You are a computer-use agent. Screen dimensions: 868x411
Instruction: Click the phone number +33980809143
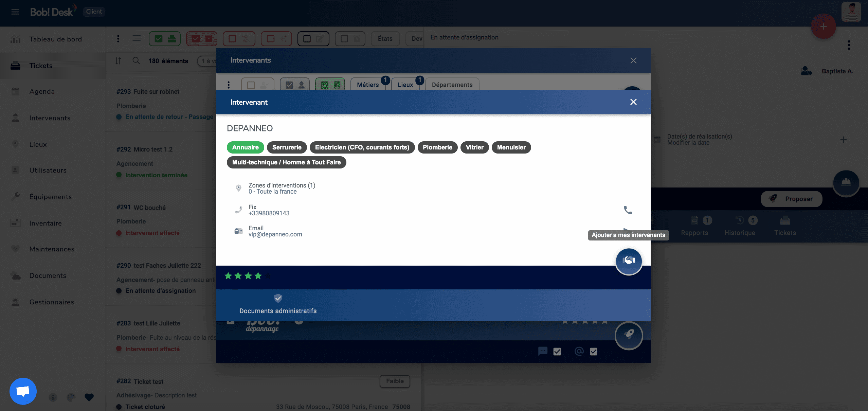[x=269, y=213]
